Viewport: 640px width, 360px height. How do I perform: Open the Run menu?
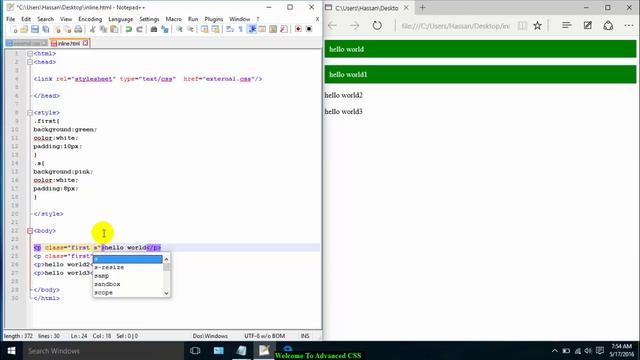click(x=193, y=19)
